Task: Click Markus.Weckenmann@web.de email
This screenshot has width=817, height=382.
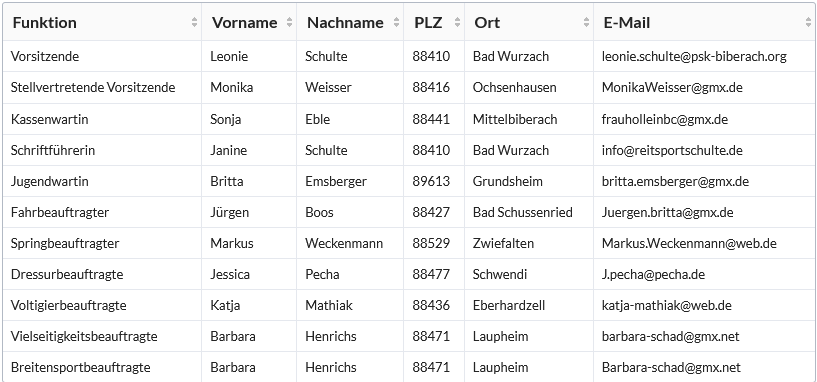Action: [689, 243]
